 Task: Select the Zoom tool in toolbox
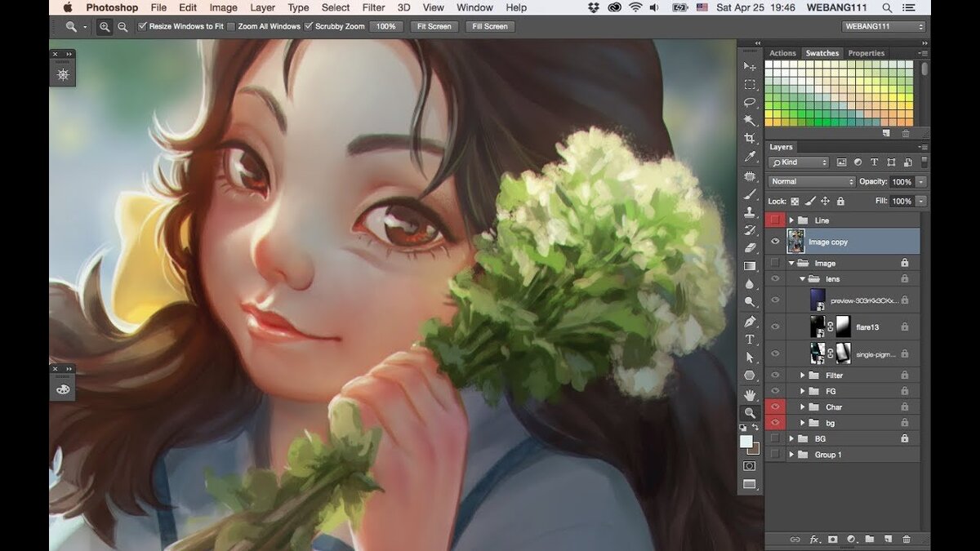tap(749, 412)
